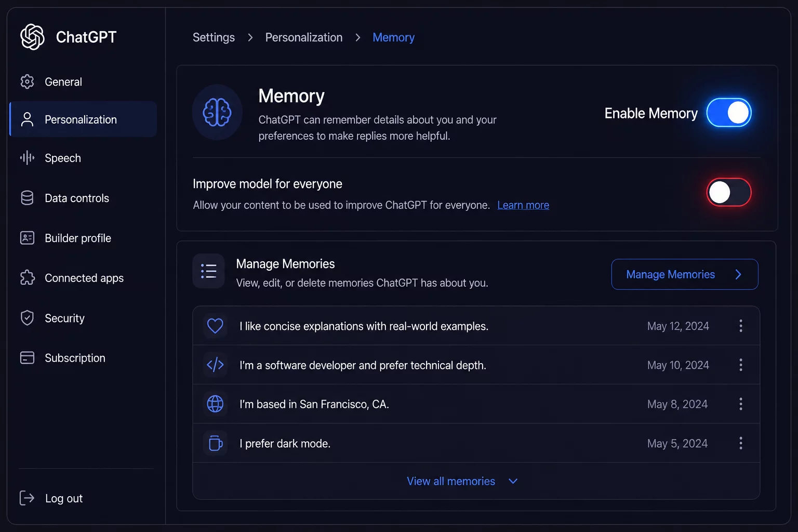
Task: Switch to Builder profile settings
Action: [83, 238]
